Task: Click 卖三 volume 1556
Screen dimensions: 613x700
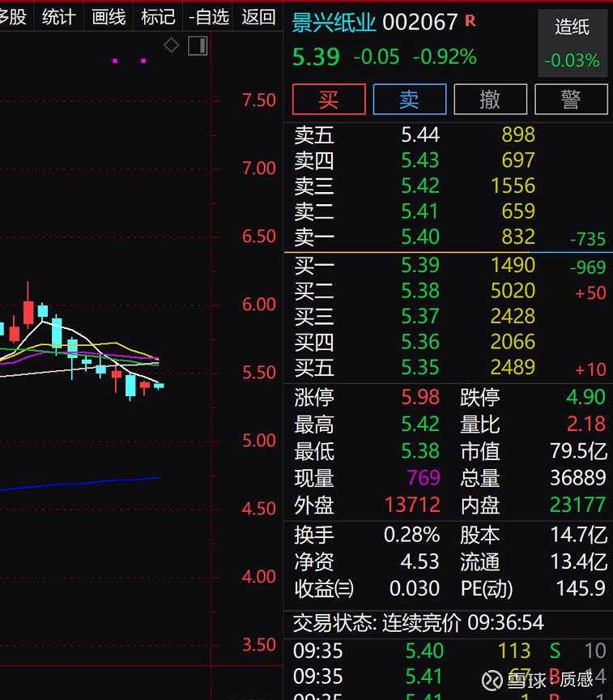Action: pos(513,186)
